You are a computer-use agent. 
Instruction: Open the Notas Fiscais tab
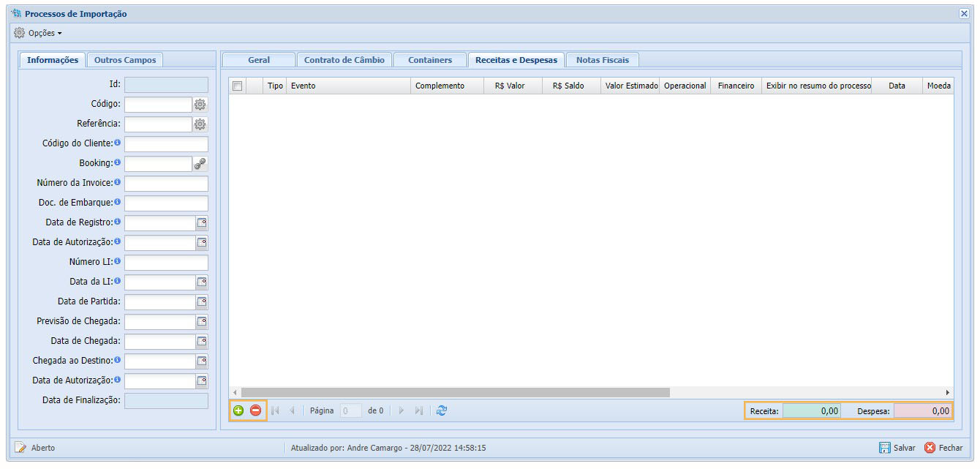(x=603, y=60)
